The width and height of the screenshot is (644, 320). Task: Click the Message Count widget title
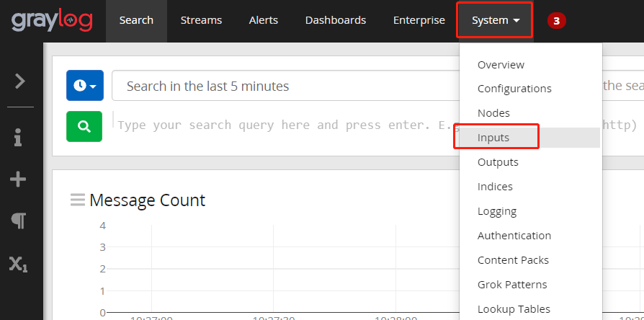(x=147, y=200)
